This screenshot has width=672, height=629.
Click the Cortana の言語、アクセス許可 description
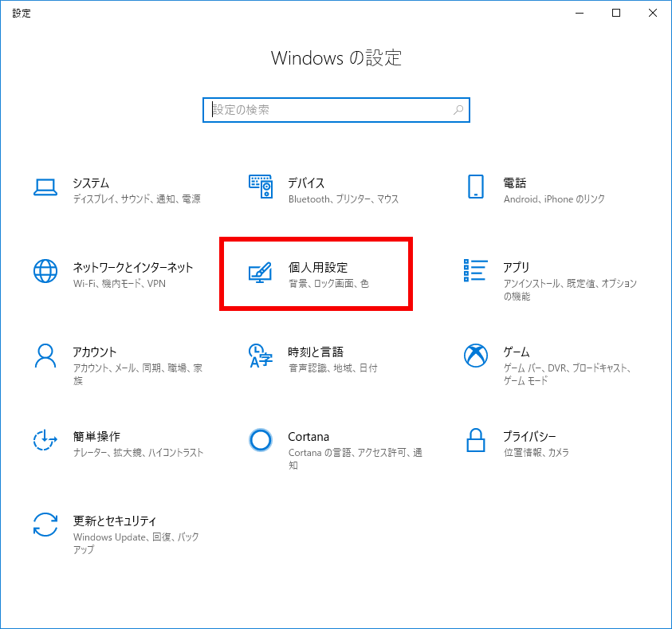[356, 458]
